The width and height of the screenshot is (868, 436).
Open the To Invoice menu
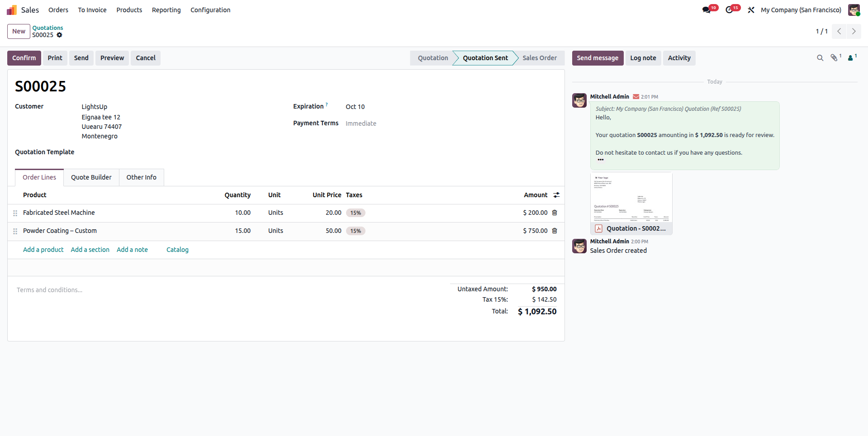pos(92,10)
